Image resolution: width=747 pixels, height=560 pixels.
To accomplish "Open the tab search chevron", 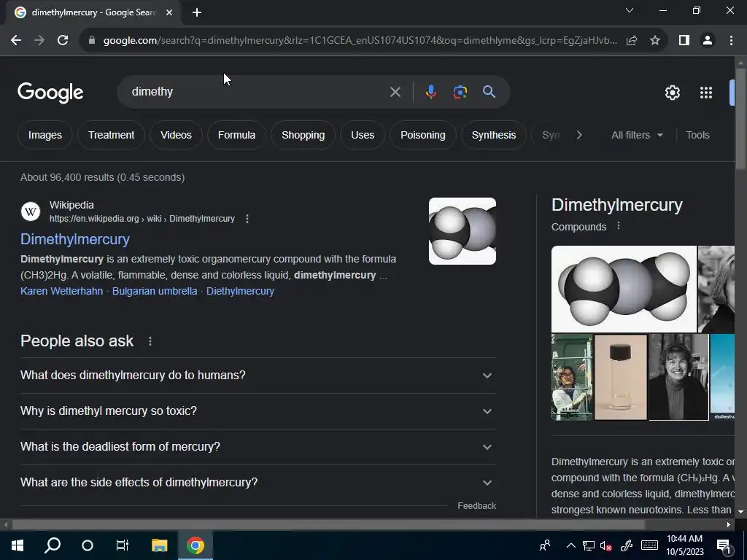I will 630,10.
